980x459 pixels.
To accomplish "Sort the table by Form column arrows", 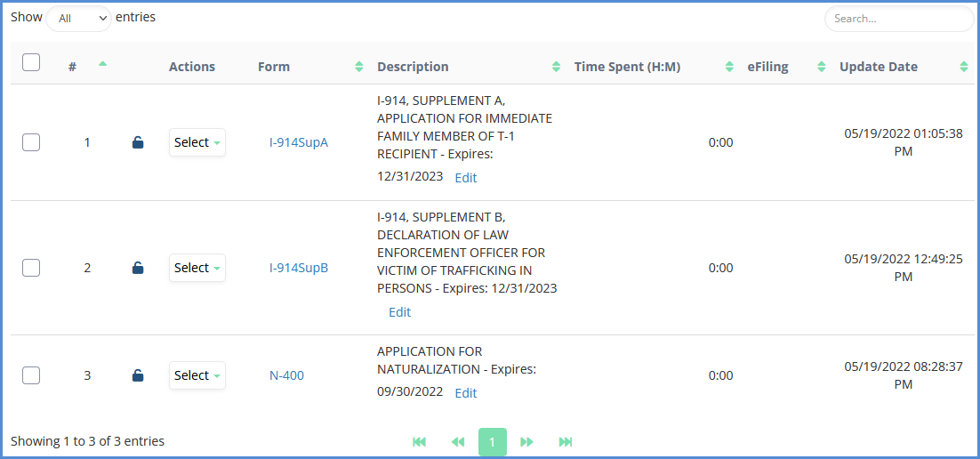I will click(x=359, y=67).
